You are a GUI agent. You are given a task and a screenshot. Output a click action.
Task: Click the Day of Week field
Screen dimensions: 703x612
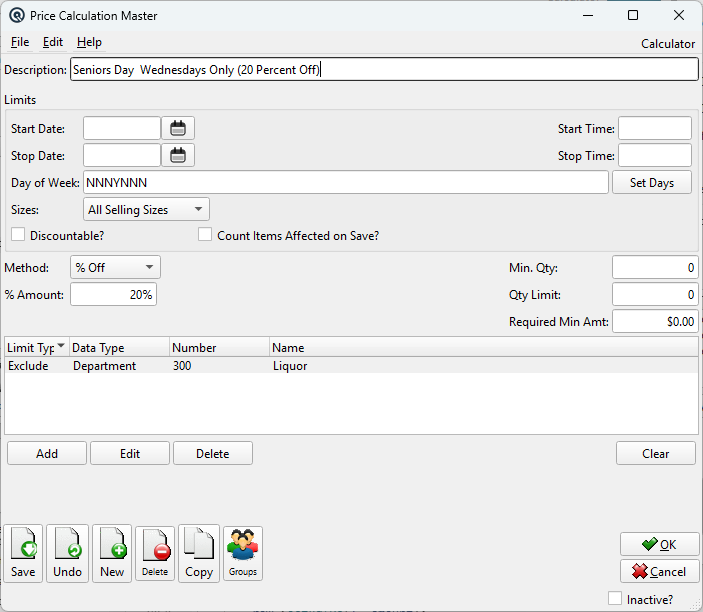[346, 182]
